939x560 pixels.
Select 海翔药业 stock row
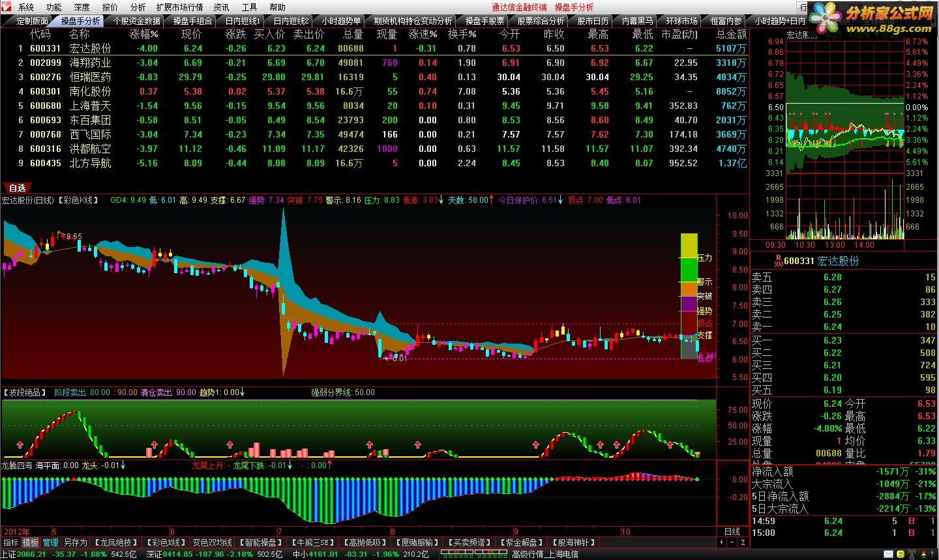tap(375, 63)
